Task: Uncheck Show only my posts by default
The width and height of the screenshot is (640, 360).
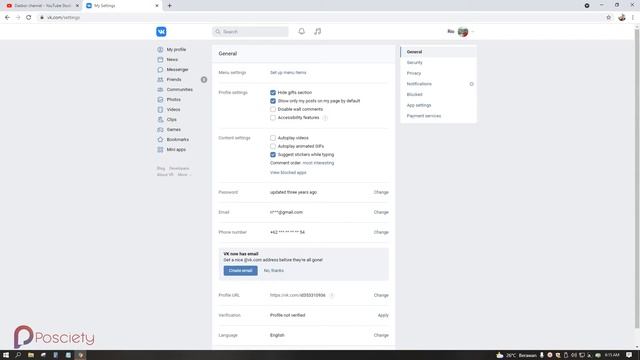Action: pyautogui.click(x=273, y=101)
